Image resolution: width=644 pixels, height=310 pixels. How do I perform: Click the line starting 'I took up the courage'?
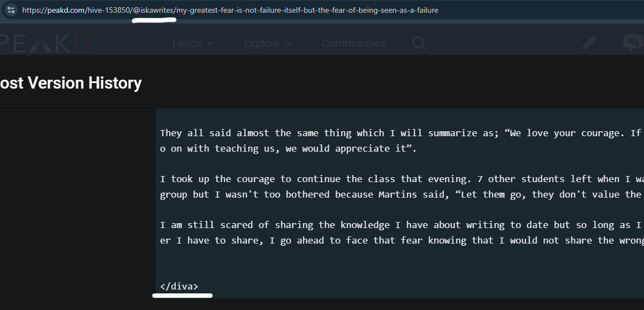click(x=402, y=179)
